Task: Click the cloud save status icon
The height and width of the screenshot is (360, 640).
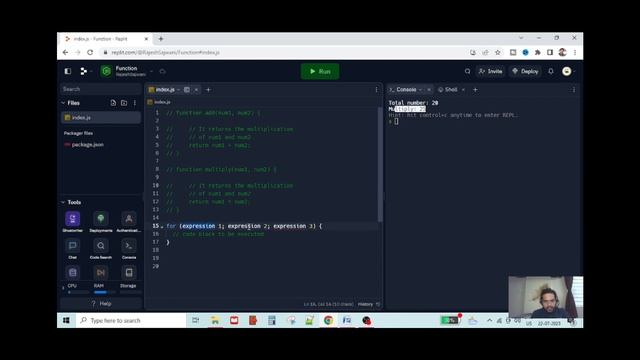Action: 162,71
